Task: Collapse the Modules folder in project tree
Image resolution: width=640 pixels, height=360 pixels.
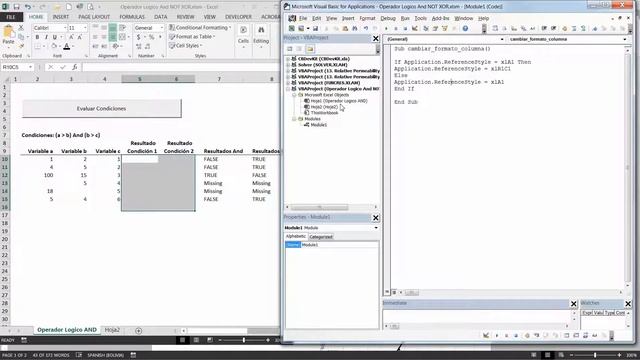Action: (294, 119)
